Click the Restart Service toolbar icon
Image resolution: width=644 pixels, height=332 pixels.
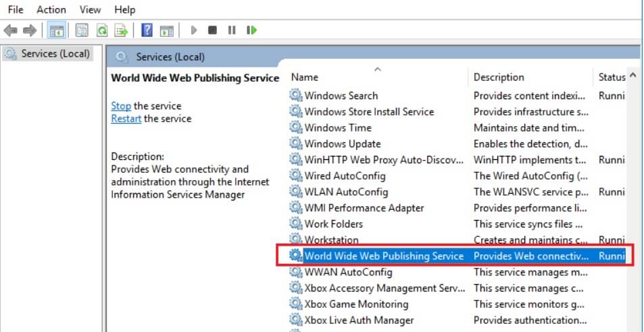pos(251,30)
